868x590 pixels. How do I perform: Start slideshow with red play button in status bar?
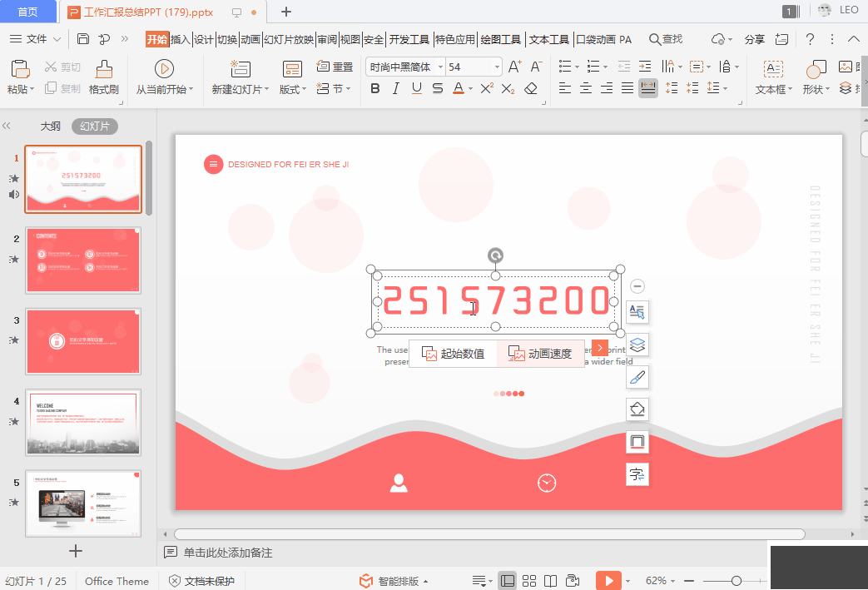609,580
